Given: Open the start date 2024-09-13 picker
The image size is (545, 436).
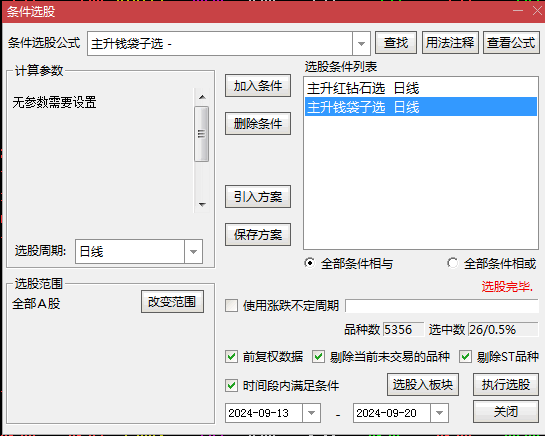Looking at the screenshot, I should [x=311, y=413].
